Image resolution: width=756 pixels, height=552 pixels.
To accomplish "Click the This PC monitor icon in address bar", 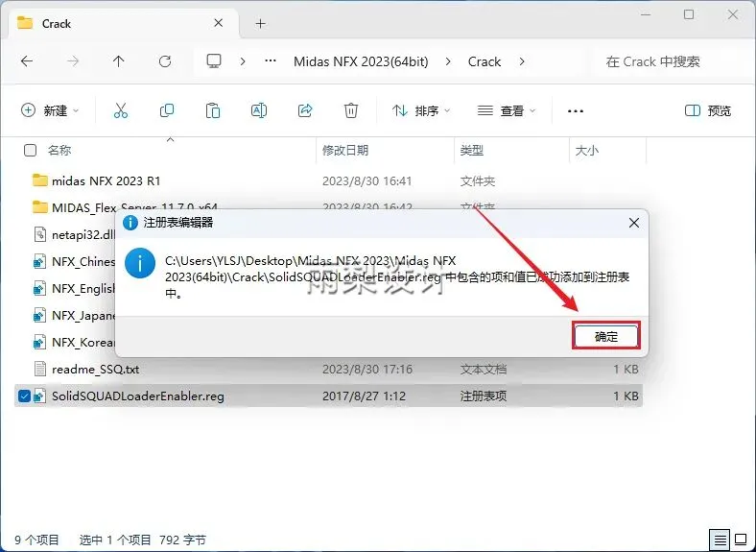I will pyautogui.click(x=214, y=61).
